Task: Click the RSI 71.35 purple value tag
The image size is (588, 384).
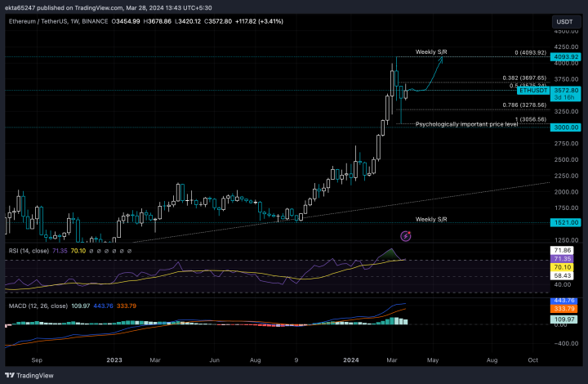Action: (x=562, y=259)
